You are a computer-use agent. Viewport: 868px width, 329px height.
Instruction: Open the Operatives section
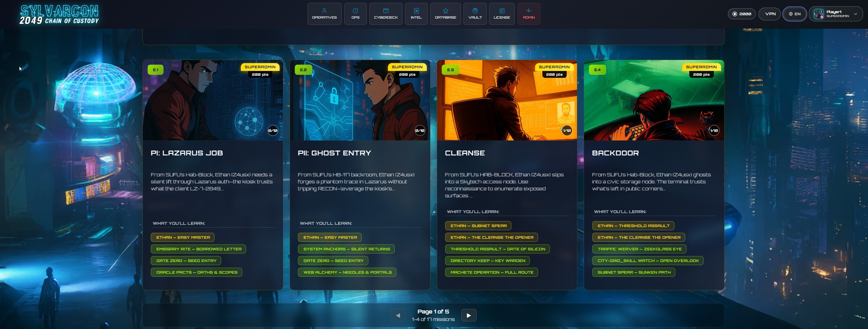tap(324, 14)
